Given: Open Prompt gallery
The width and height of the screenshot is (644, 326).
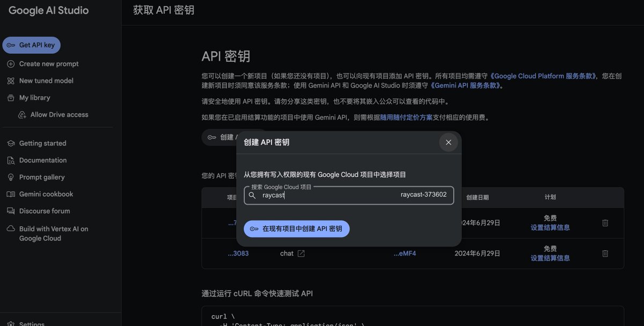Looking at the screenshot, I should 42,177.
